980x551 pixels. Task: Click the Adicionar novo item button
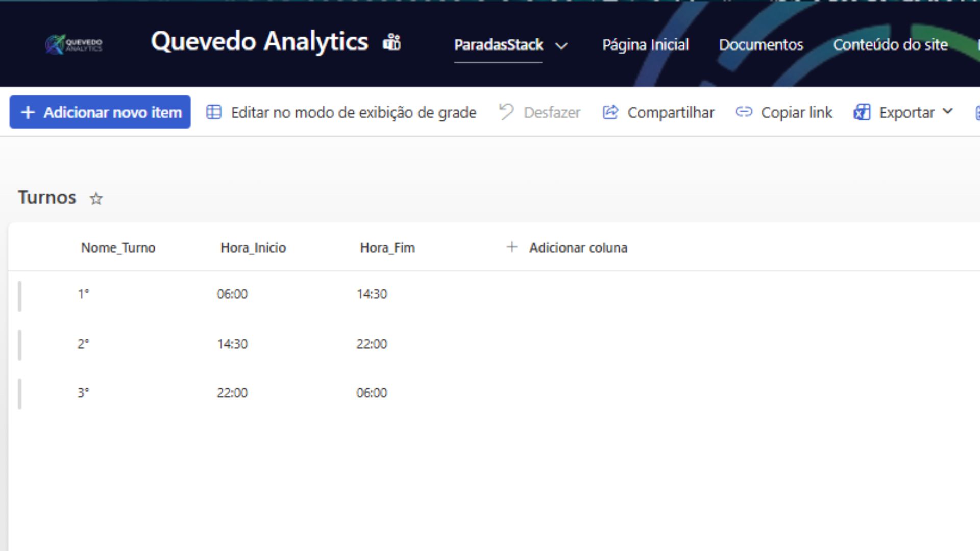(x=100, y=112)
